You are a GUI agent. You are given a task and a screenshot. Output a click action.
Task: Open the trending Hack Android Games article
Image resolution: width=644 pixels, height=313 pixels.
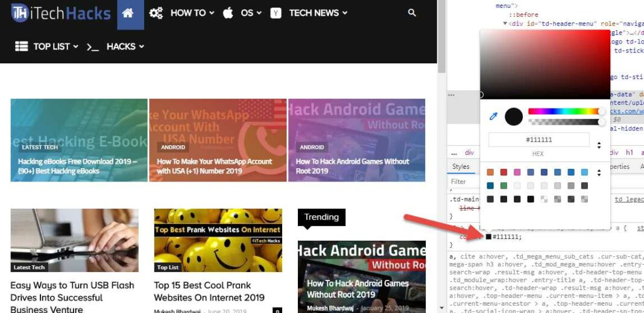(x=358, y=289)
